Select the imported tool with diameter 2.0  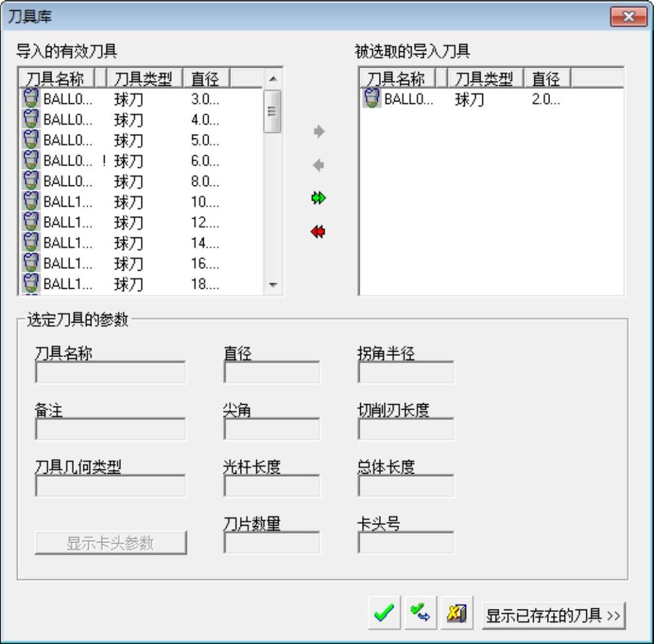[x=491, y=99]
